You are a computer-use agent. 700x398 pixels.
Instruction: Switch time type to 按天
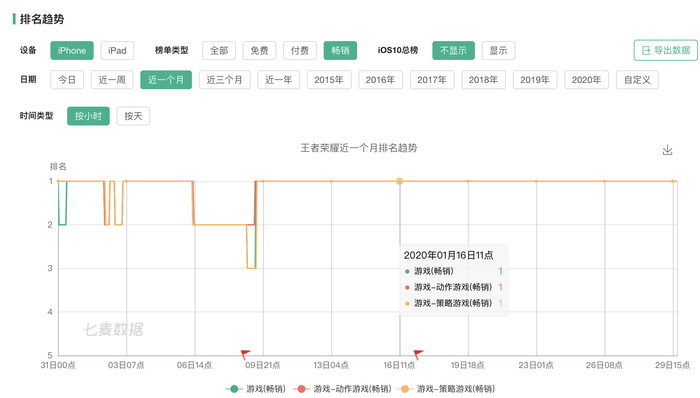[133, 116]
